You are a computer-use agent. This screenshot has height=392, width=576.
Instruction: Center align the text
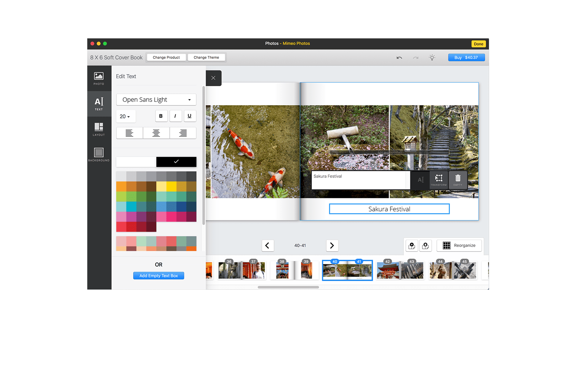click(156, 133)
